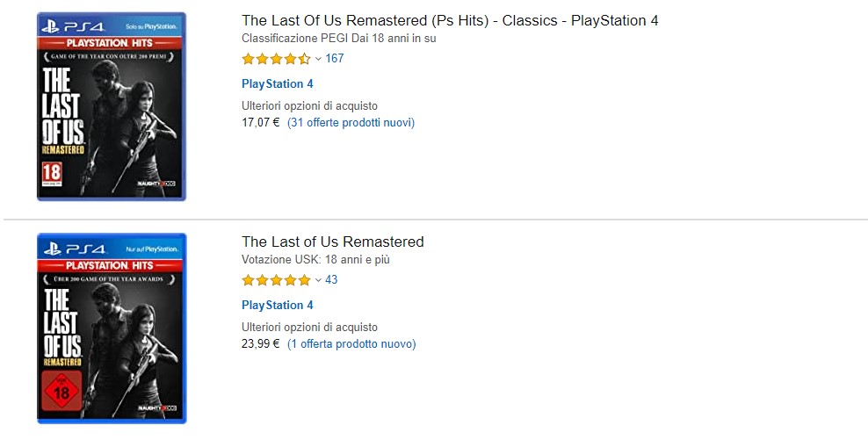Open the 5-star rating of second product
Image resolution: width=868 pixels, height=440 pixels.
276,281
